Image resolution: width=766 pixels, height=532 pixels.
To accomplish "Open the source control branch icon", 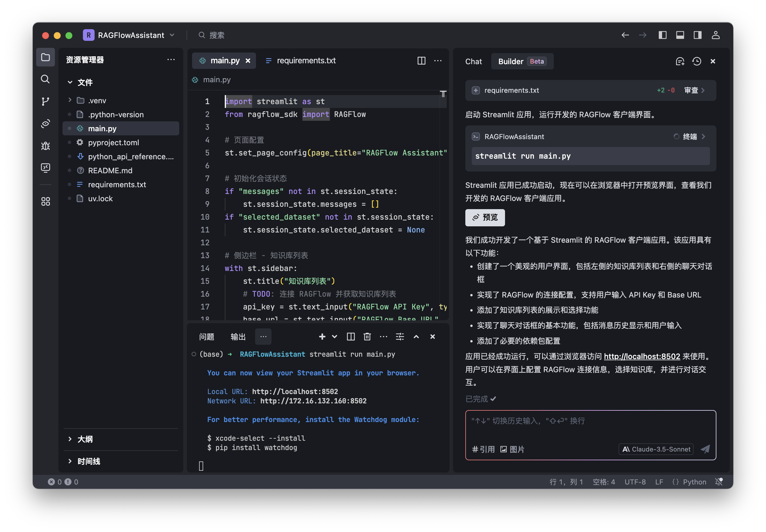I will [x=45, y=101].
